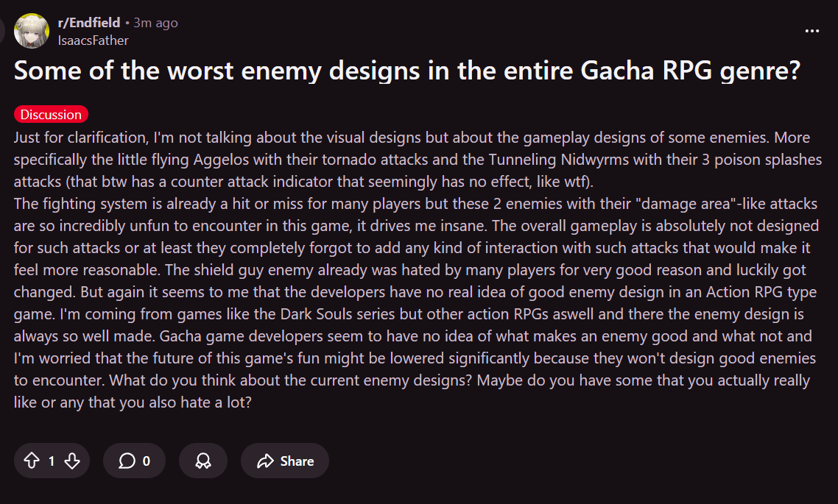Click the curved Share arrow icon
Image resolution: width=838 pixels, height=504 pixels.
(265, 461)
